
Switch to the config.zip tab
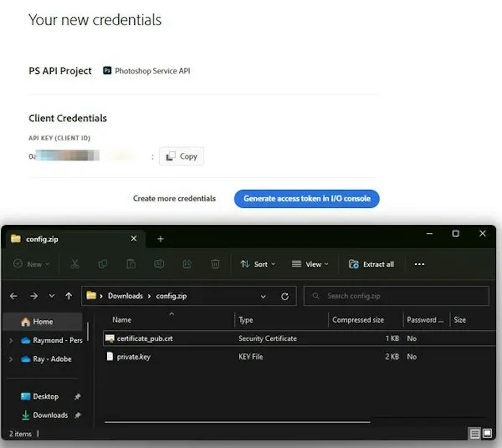pyautogui.click(x=43, y=239)
